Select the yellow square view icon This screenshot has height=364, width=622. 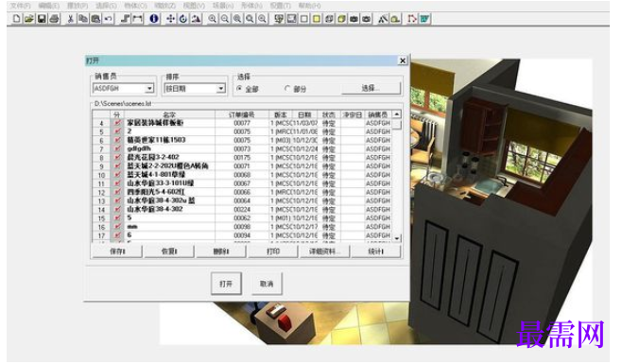(317, 19)
